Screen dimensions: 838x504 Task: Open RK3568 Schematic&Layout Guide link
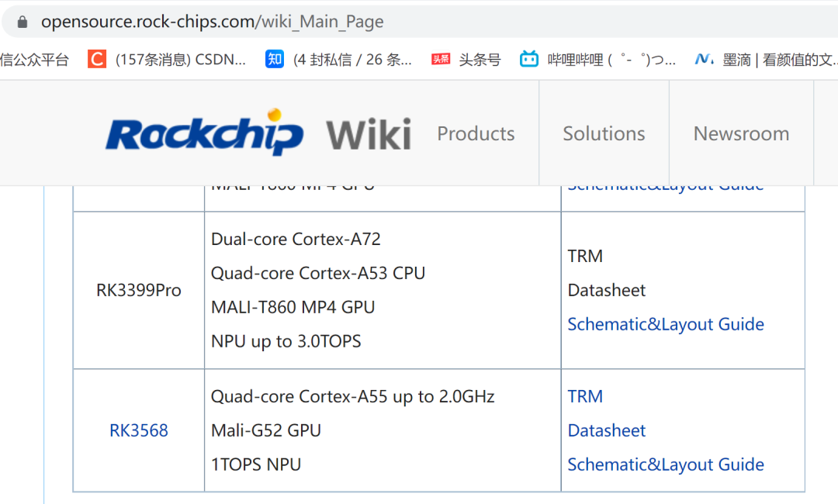[666, 464]
